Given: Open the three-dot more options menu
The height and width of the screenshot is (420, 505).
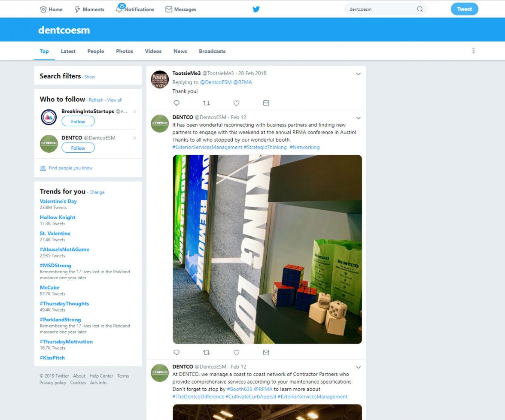Looking at the screenshot, I should pyautogui.click(x=473, y=51).
